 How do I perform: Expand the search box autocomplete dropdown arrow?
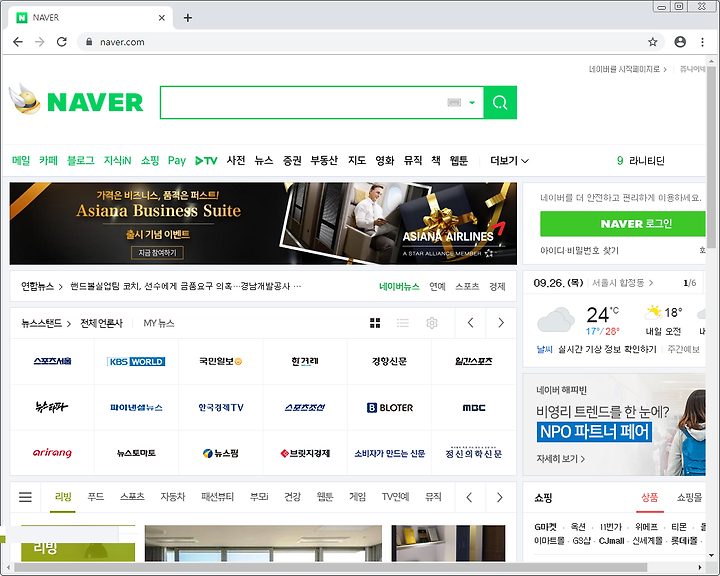click(x=472, y=102)
